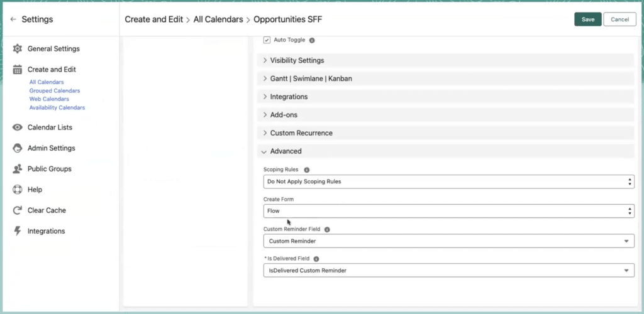Select the Calendar Lists eye icon
644x314 pixels.
tap(17, 127)
